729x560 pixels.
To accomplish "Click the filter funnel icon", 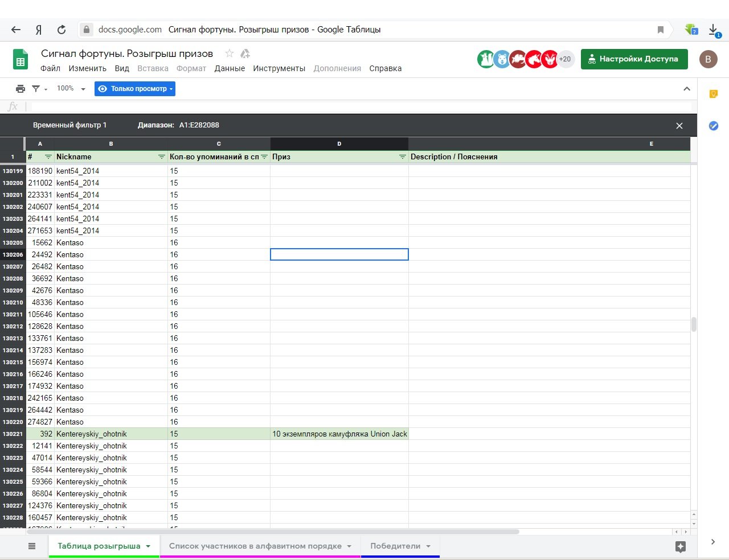I will [x=36, y=89].
